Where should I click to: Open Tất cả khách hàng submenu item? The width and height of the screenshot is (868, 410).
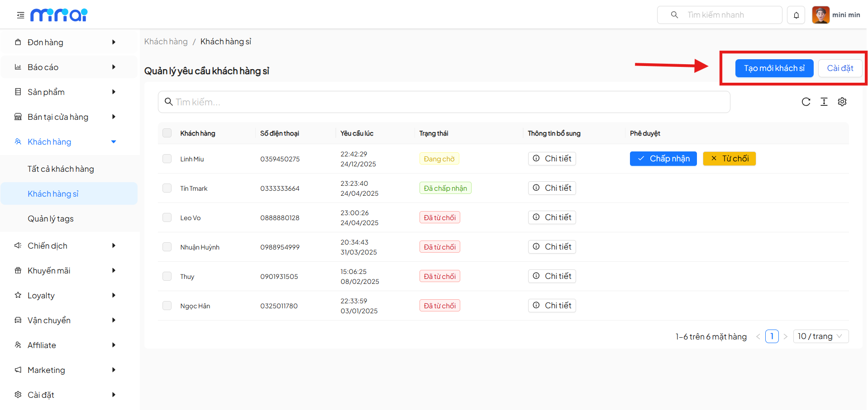click(61, 169)
